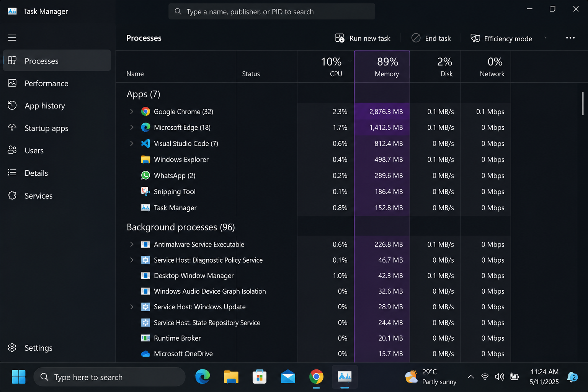This screenshot has height=392, width=588.
Task: Open the Mail app from the taskbar
Action: 288,377
